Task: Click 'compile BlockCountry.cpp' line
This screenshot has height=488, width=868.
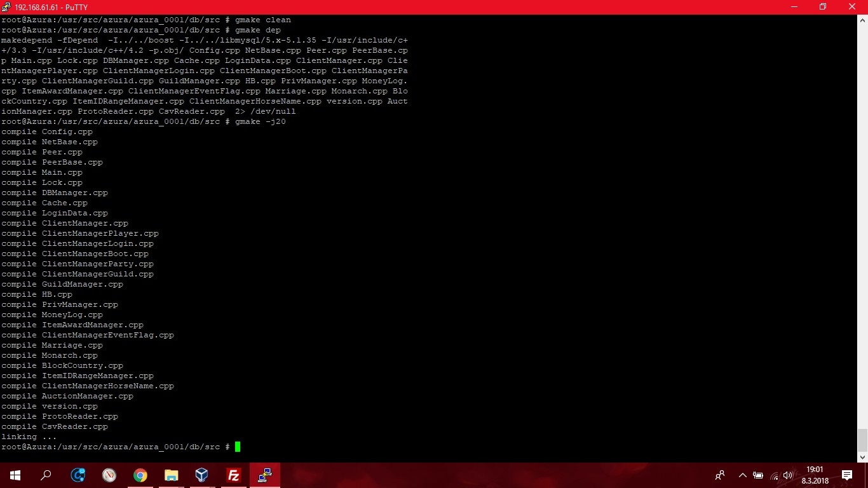Action: click(62, 365)
